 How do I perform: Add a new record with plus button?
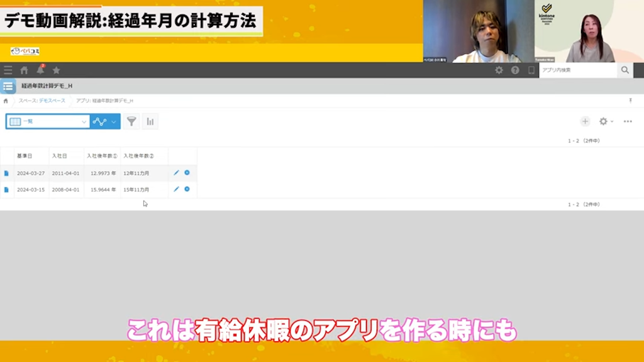585,121
